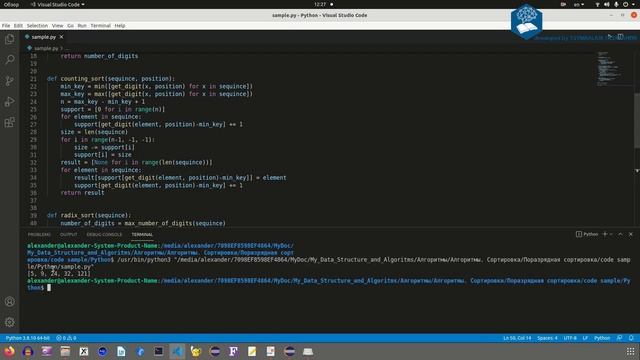Click line 39 def radix_sort code
640x360 pixels.
pos(89,215)
